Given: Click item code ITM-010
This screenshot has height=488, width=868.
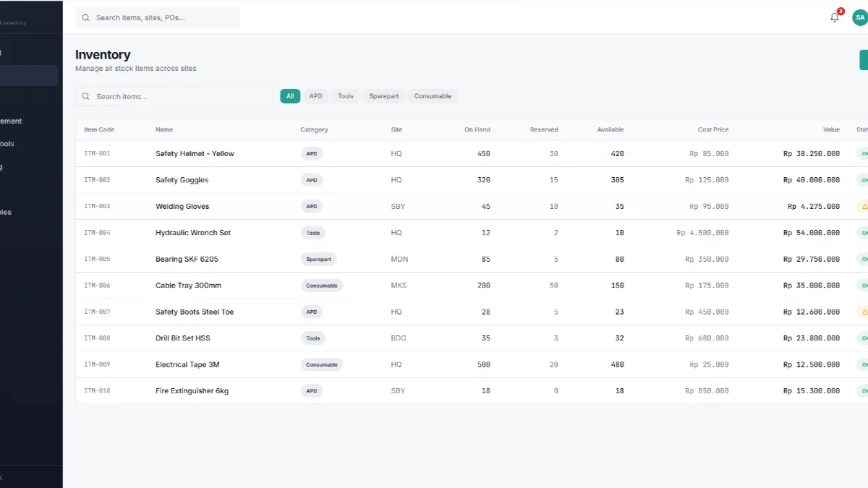Looking at the screenshot, I should click(97, 391).
